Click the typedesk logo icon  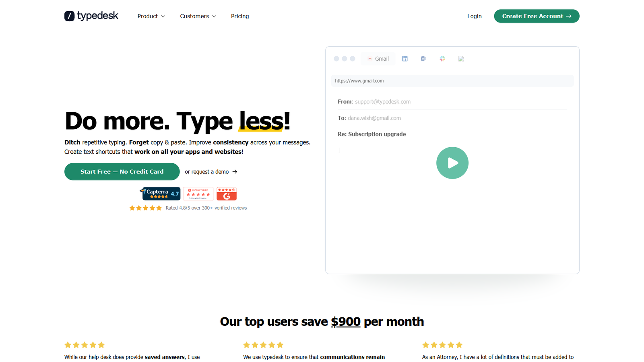pos(69,16)
